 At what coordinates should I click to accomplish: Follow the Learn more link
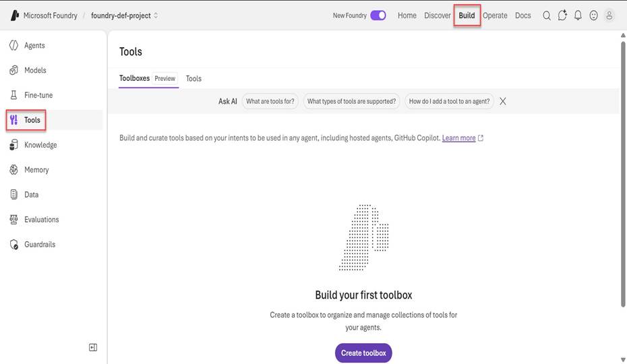pyautogui.click(x=458, y=138)
